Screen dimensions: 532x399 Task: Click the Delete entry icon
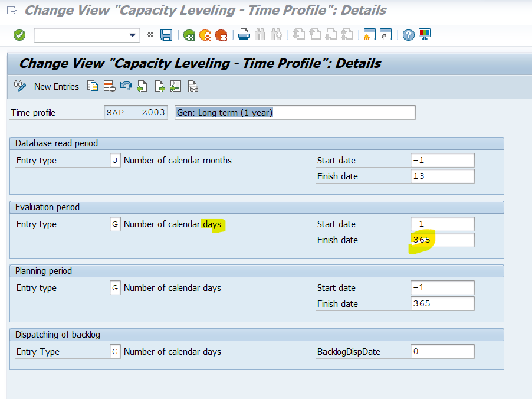point(109,86)
